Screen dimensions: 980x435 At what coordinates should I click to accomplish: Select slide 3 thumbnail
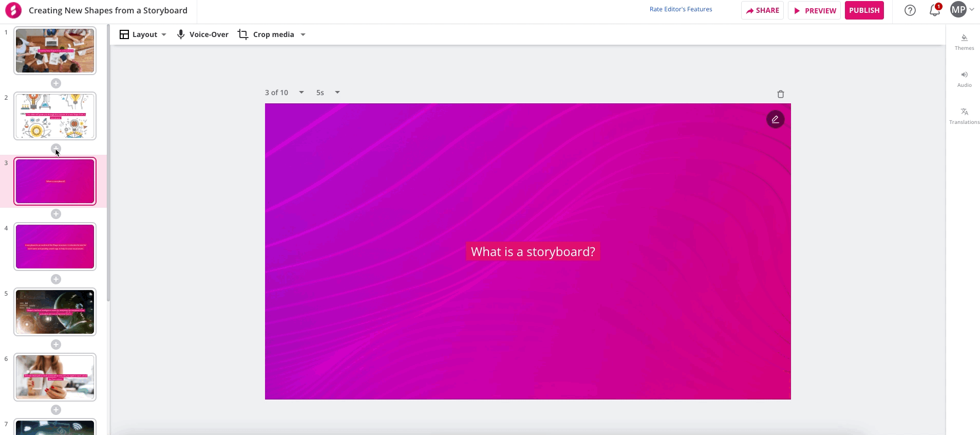55,181
